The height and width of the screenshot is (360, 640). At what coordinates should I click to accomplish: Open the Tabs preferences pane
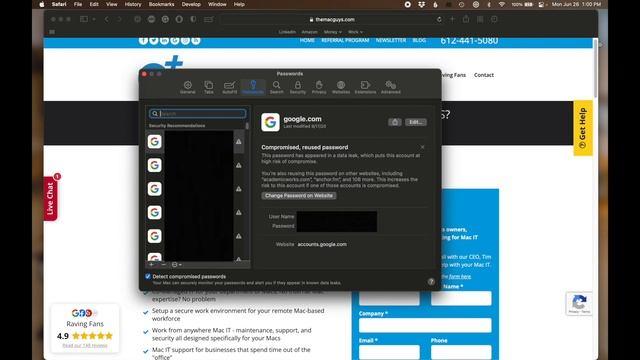pyautogui.click(x=209, y=87)
